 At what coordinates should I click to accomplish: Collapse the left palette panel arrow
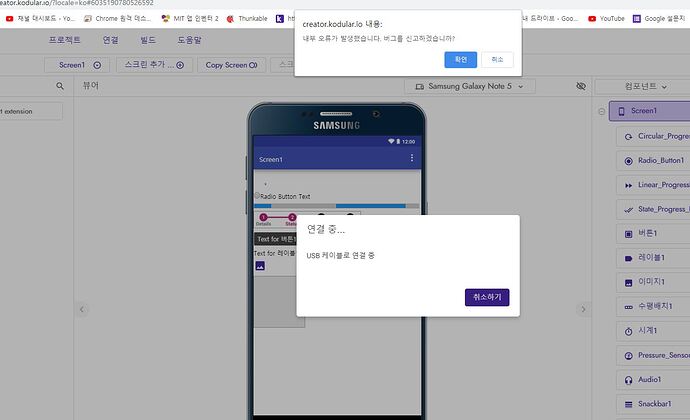point(82,309)
